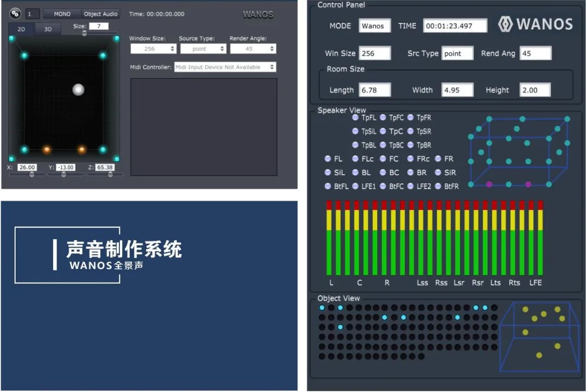Click the right orange speaker node
Image resolution: width=586 pixels, height=392 pixels.
[x=81, y=150]
